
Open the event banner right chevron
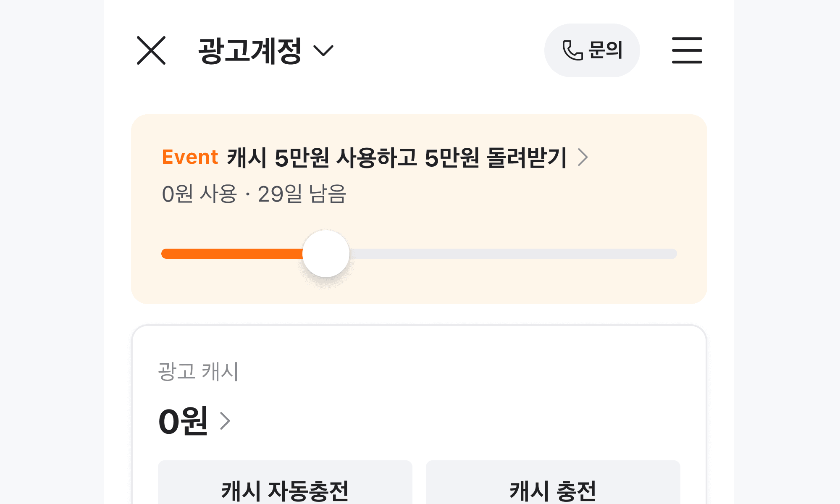[583, 157]
